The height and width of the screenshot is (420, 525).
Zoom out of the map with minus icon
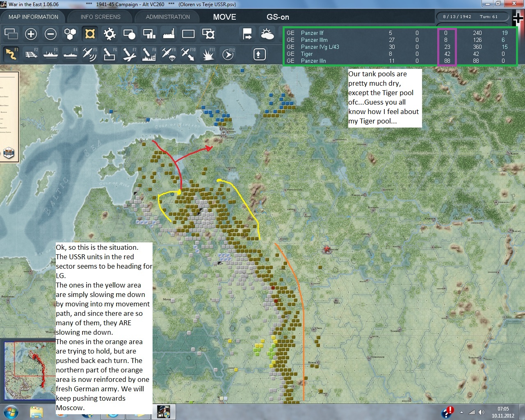[x=50, y=34]
